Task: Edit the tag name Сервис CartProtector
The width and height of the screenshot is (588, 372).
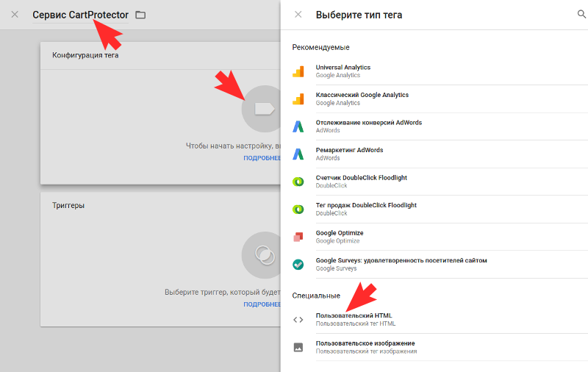Action: click(x=80, y=15)
